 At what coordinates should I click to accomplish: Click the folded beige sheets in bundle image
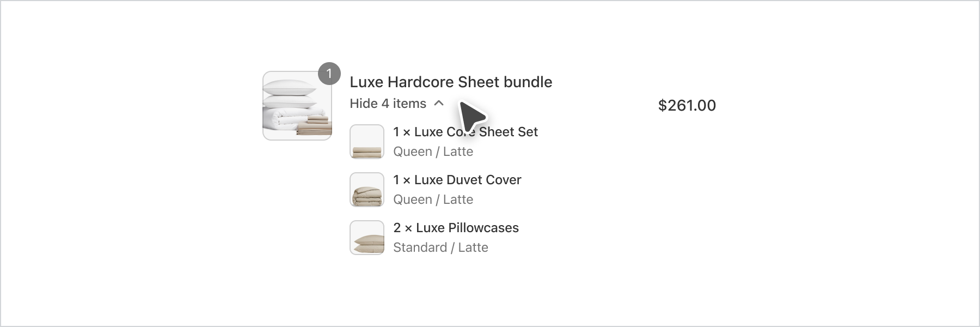click(x=316, y=125)
